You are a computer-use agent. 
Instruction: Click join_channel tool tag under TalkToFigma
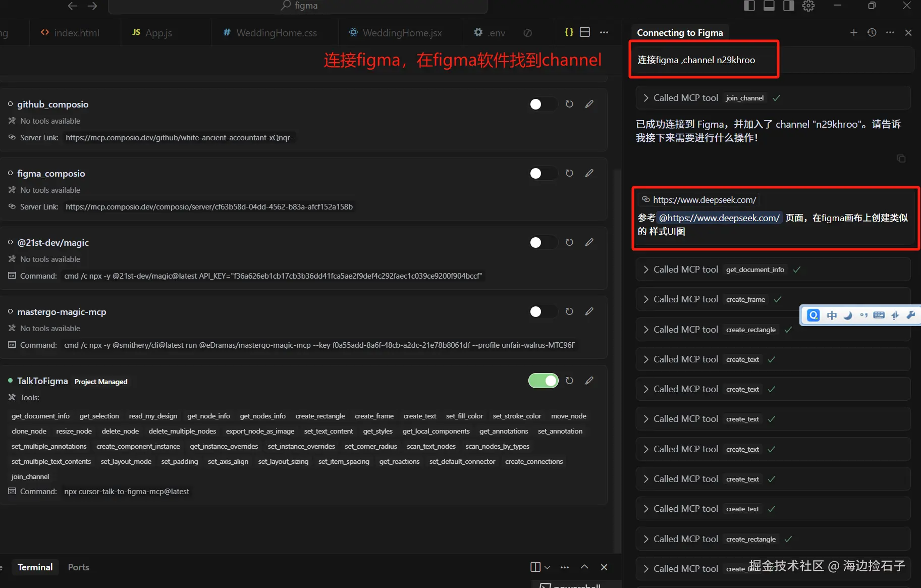pyautogui.click(x=30, y=476)
